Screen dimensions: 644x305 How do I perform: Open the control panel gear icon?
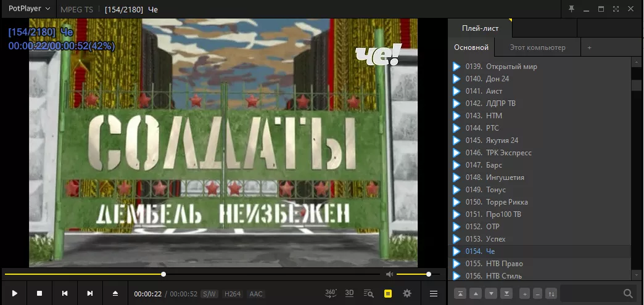407,293
